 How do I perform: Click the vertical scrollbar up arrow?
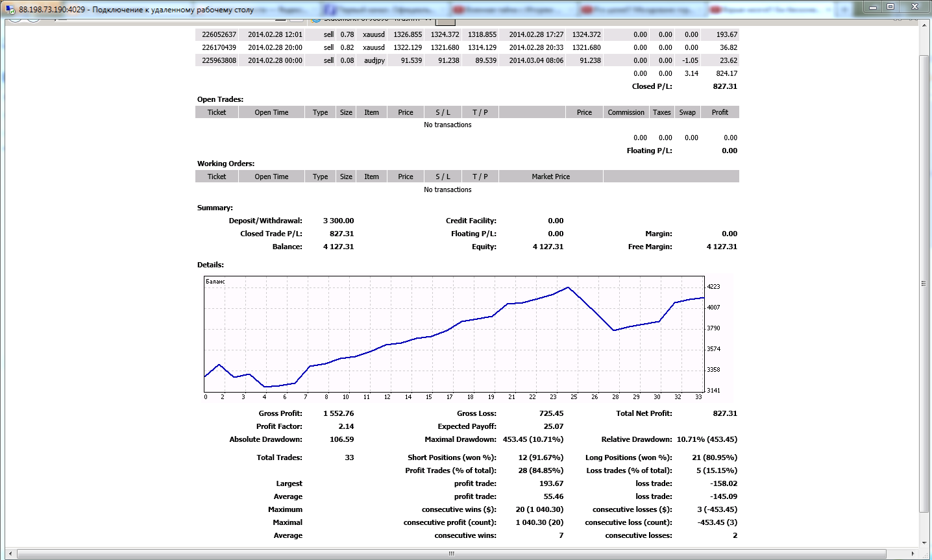point(924,25)
